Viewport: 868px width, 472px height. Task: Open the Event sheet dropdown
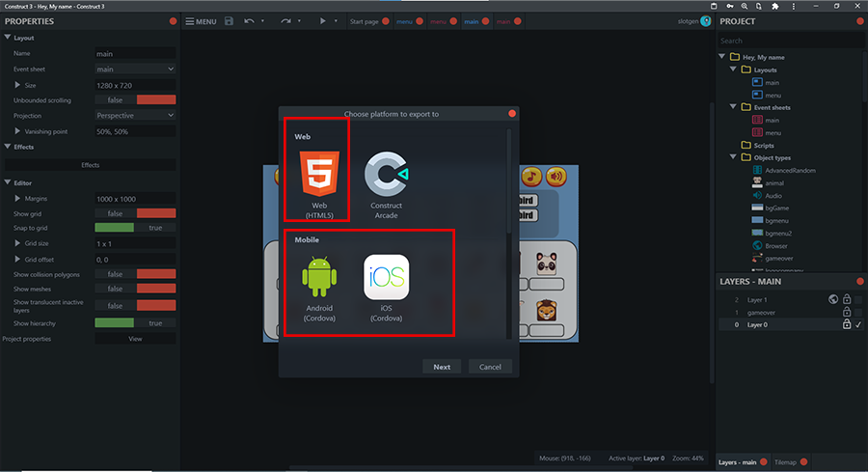pyautogui.click(x=135, y=69)
